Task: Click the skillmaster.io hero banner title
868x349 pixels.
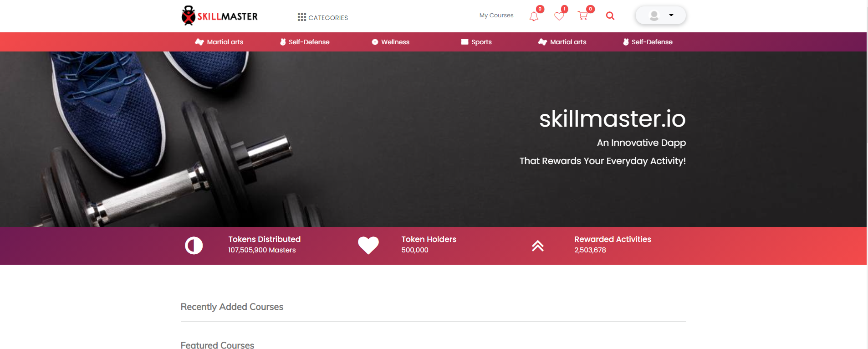Action: coord(613,118)
